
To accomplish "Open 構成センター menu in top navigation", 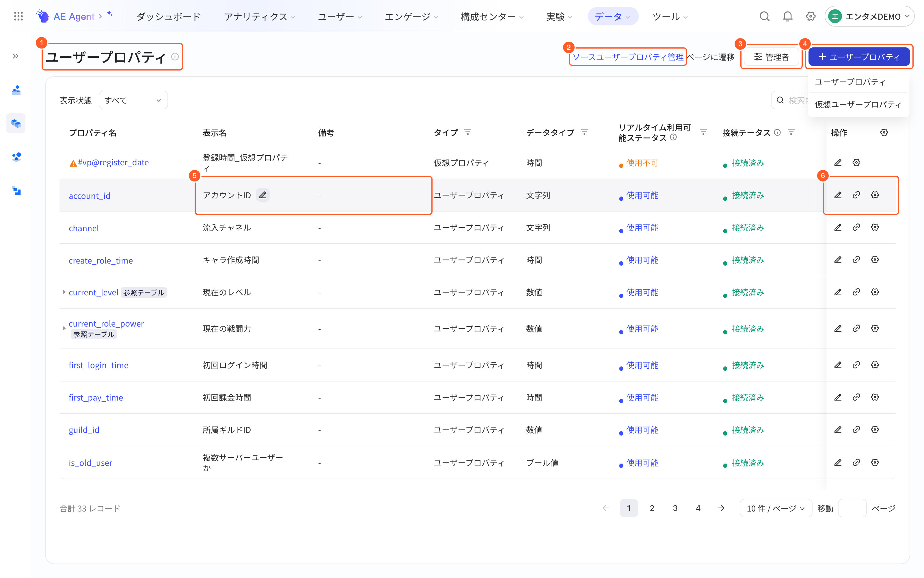I will (492, 16).
